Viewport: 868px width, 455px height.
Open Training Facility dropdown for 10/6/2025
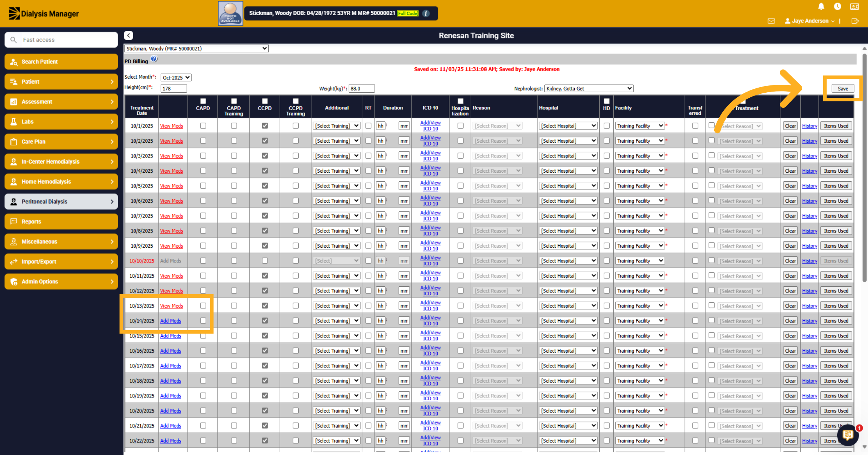click(x=639, y=201)
